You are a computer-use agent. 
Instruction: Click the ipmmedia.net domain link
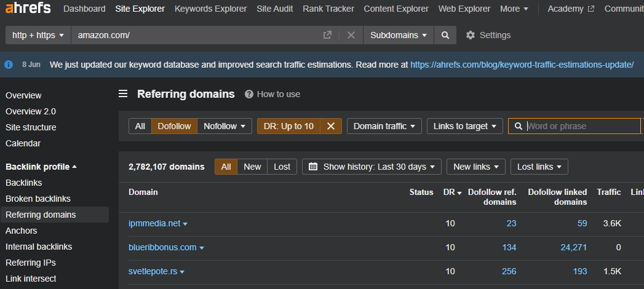pyautogui.click(x=154, y=223)
